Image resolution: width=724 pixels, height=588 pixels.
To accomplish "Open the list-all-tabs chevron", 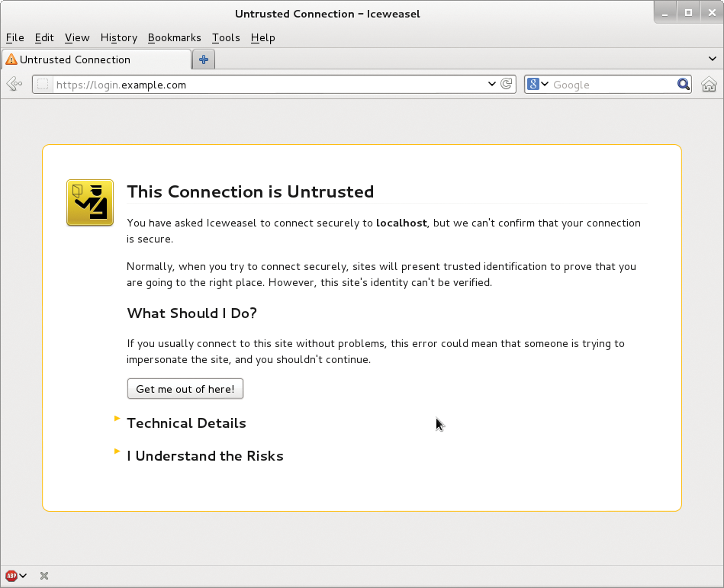I will (713, 59).
